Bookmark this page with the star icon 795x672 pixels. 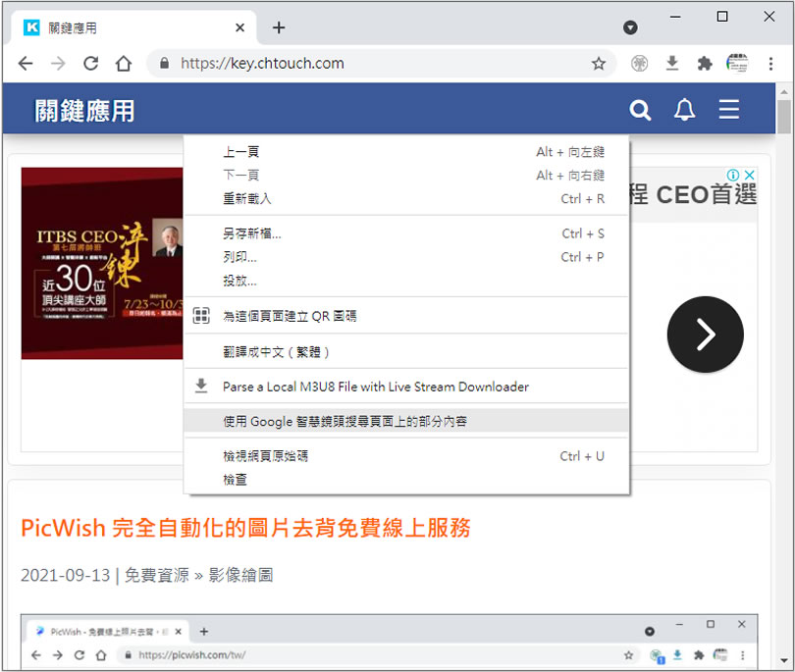(598, 64)
